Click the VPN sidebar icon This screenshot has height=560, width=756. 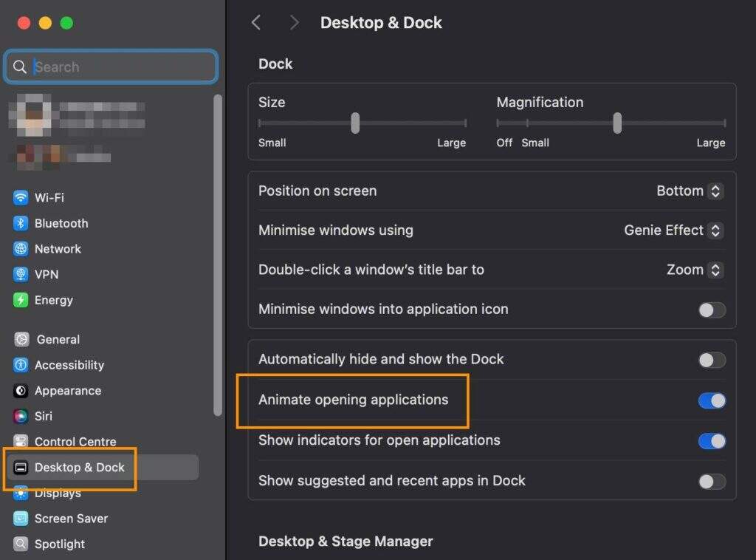coord(21,274)
